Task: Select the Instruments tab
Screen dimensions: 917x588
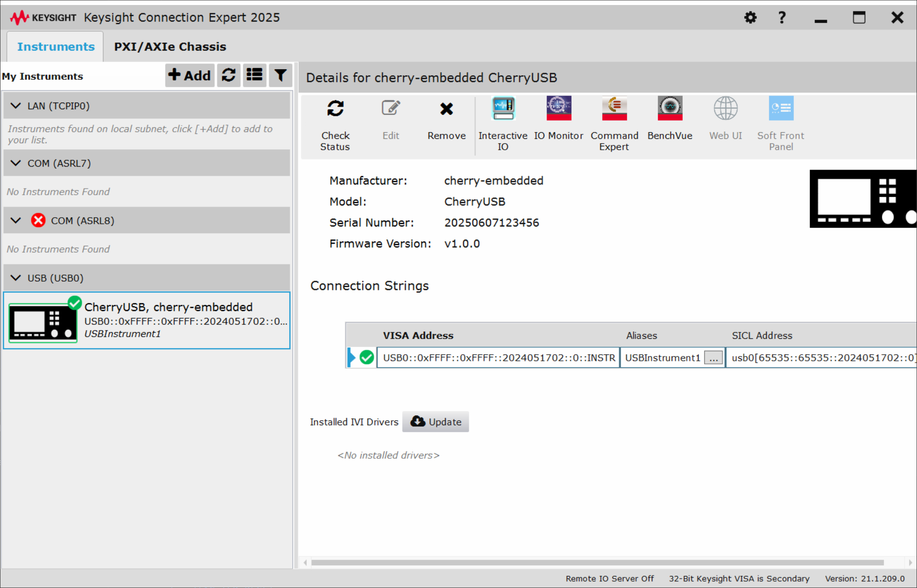Action: coord(56,47)
